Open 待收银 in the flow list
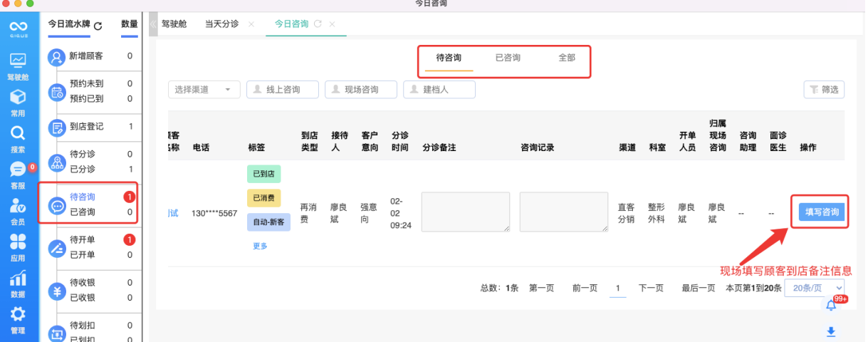This screenshot has height=342, width=868. [x=82, y=282]
